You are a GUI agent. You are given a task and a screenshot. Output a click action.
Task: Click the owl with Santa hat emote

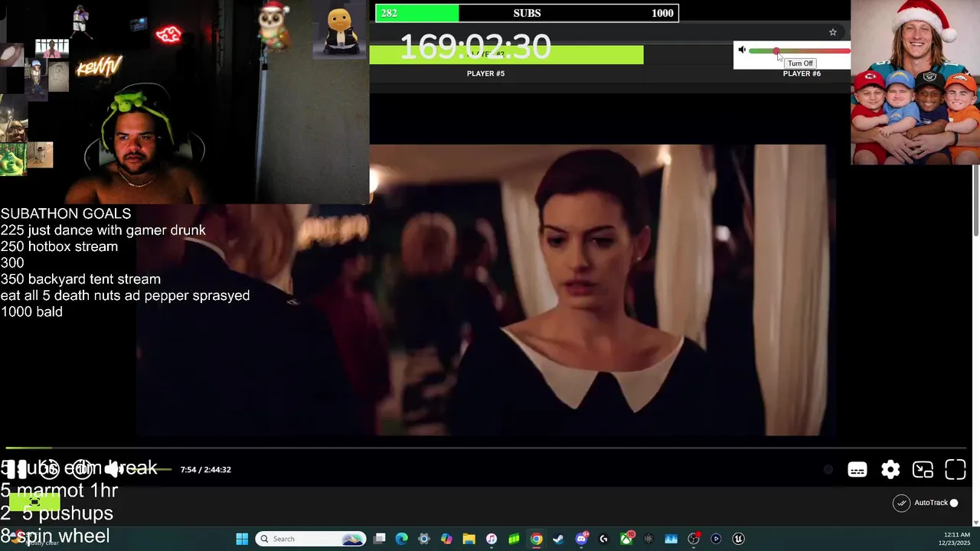(x=273, y=25)
